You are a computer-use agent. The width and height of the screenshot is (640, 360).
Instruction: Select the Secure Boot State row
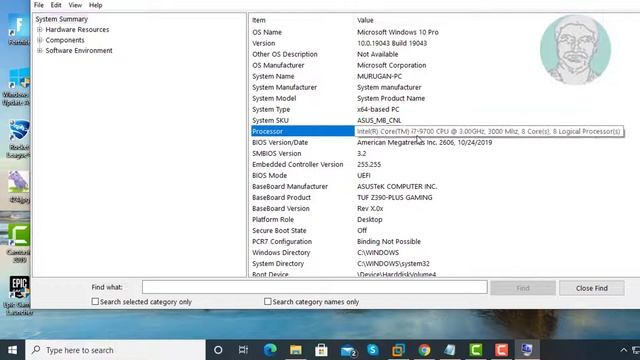(x=445, y=231)
